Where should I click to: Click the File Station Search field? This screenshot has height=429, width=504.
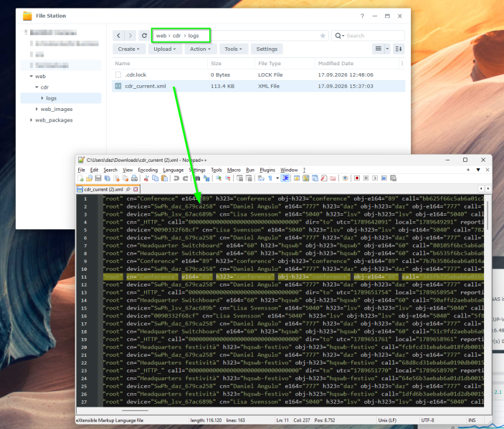tap(368, 36)
